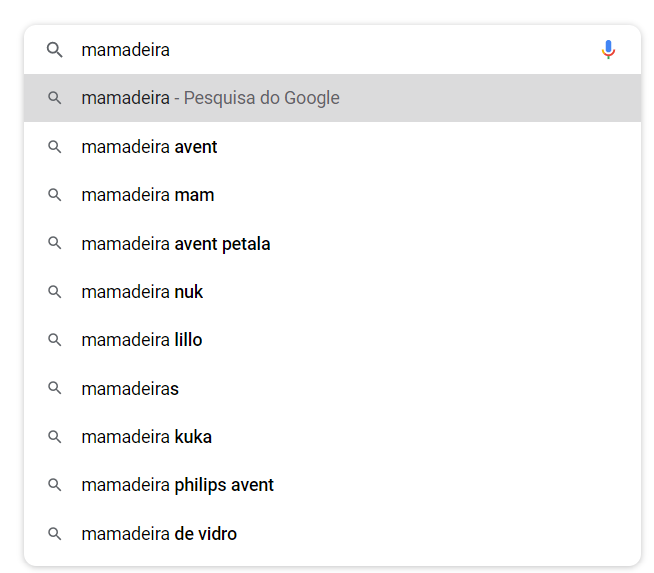Click the microphone voice search icon
This screenshot has height=573, width=654.
coord(608,49)
